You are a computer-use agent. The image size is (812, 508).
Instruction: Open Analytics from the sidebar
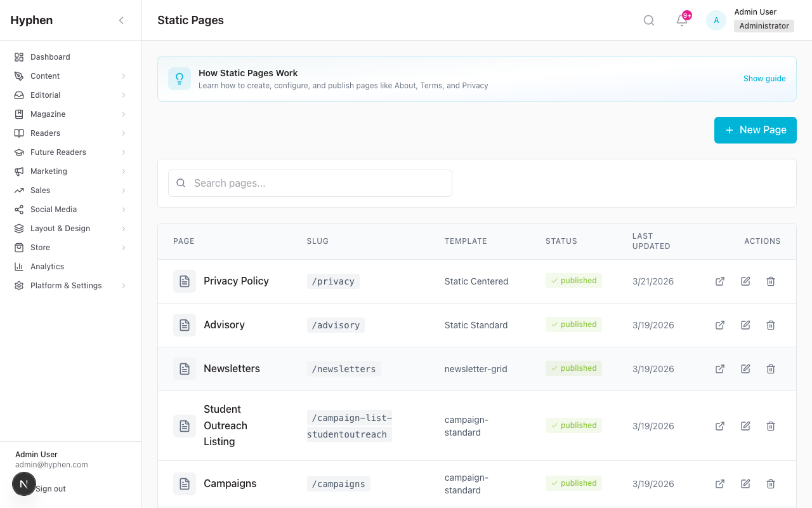click(47, 267)
